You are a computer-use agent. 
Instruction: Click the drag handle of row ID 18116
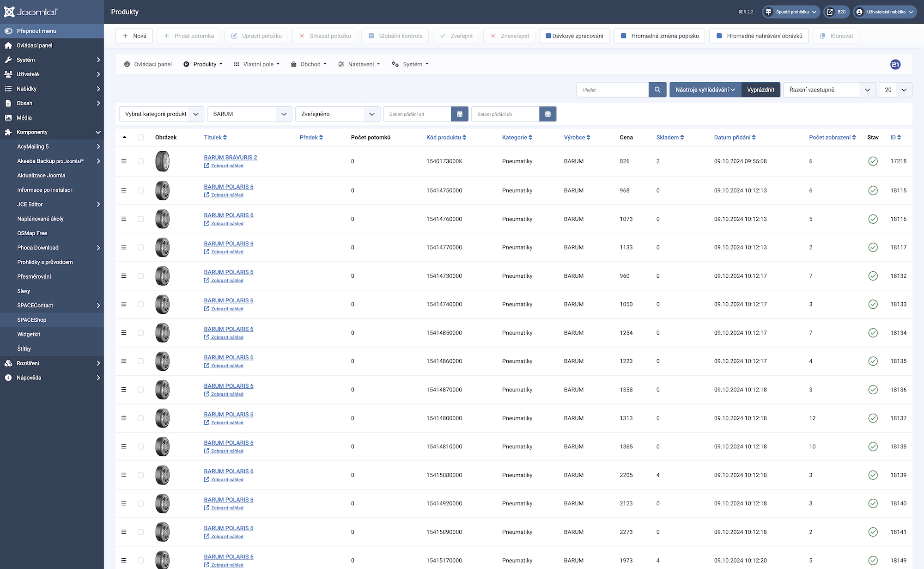tap(124, 219)
